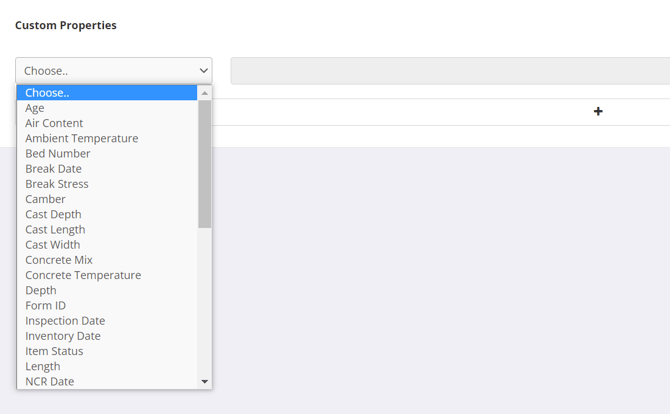Pick Camber from the property list
Viewport: 670px width, 414px height.
click(45, 199)
